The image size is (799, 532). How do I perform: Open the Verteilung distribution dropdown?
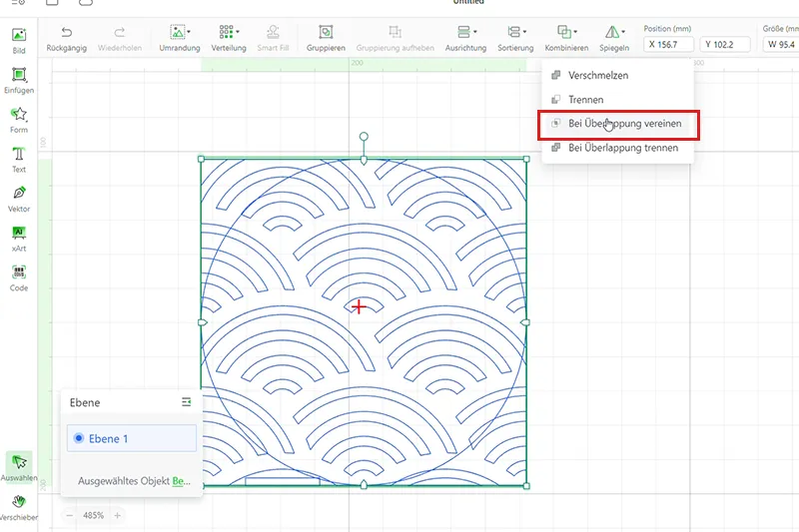coord(229,39)
